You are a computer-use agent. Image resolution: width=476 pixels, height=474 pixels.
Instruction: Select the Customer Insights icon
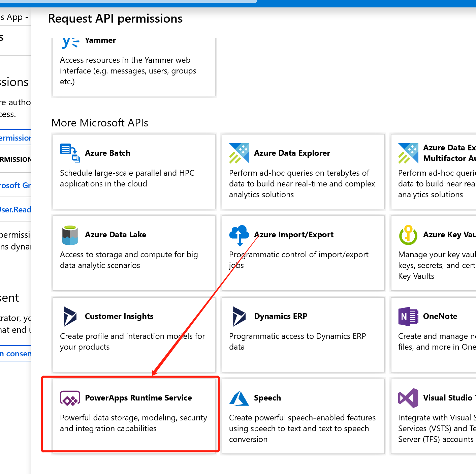click(70, 316)
